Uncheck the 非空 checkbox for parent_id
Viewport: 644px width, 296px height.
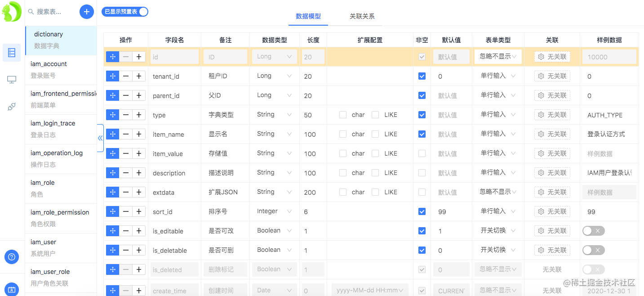(x=422, y=95)
